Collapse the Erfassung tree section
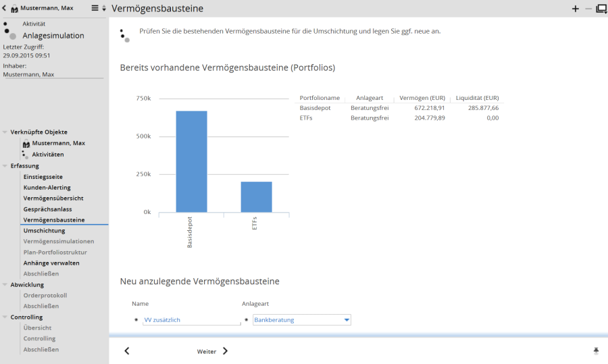The height and width of the screenshot is (364, 608). (x=5, y=166)
